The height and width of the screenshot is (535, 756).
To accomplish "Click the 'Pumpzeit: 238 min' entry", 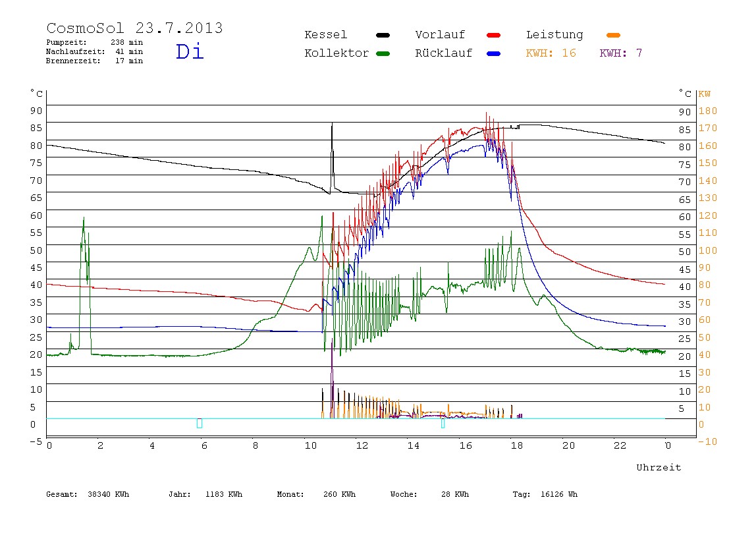I will coord(95,42).
